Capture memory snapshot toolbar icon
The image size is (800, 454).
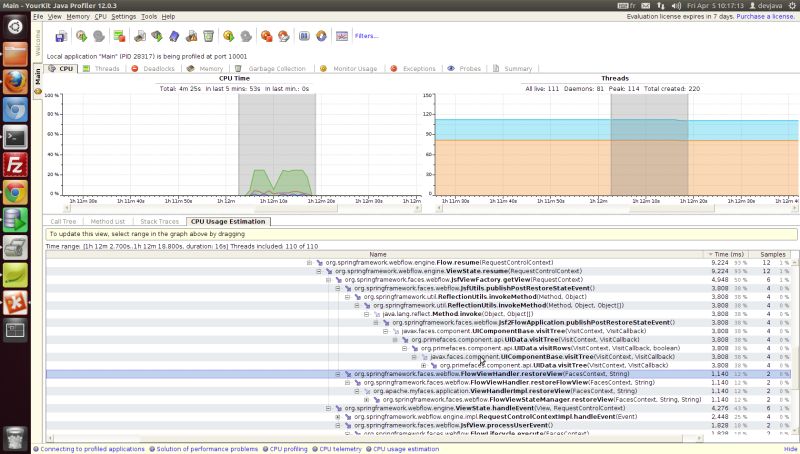coord(140,36)
